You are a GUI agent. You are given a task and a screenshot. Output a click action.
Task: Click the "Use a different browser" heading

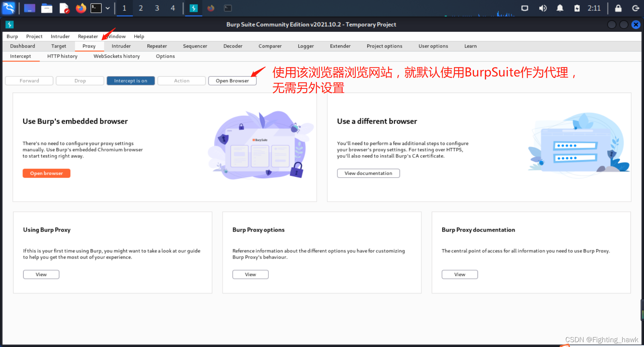click(377, 121)
